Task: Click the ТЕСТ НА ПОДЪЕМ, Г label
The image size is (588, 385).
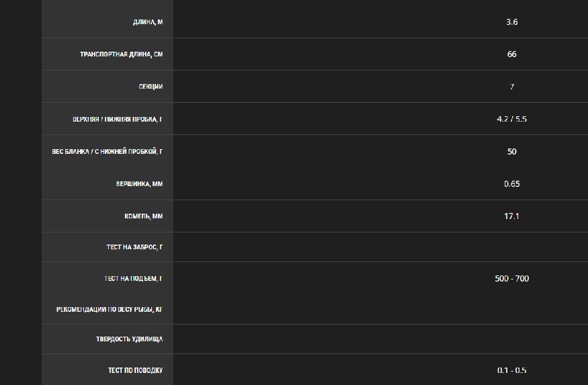Action: point(134,278)
